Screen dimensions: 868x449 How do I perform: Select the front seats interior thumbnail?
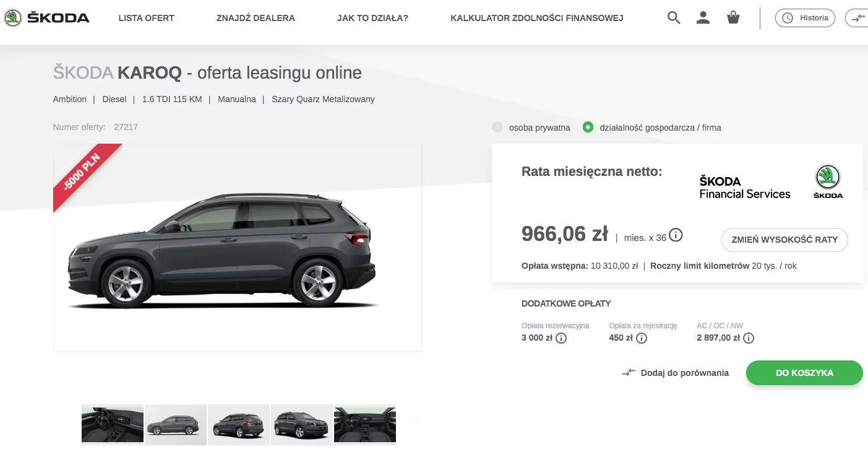pos(365,425)
